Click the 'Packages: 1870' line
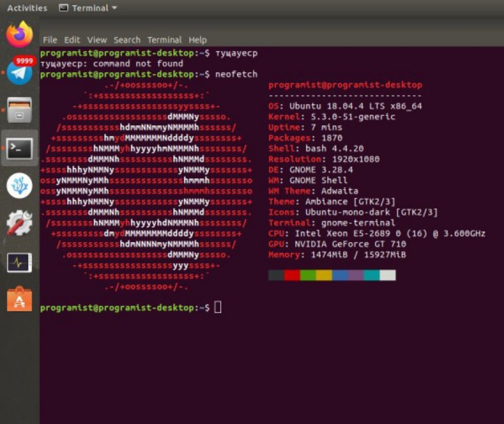 click(305, 138)
